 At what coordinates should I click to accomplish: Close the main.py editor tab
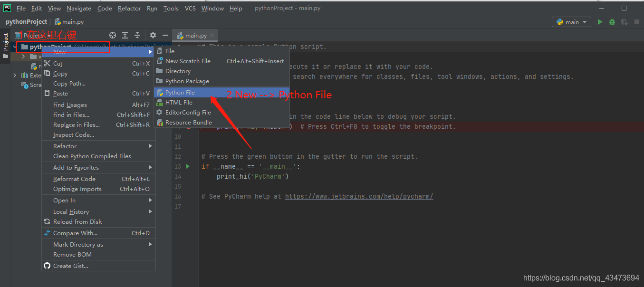[x=212, y=36]
